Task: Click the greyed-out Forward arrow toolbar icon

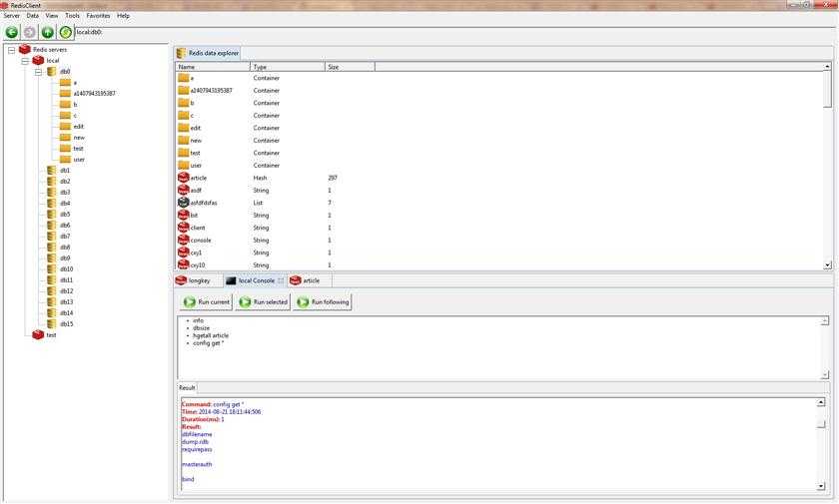Action: point(30,32)
